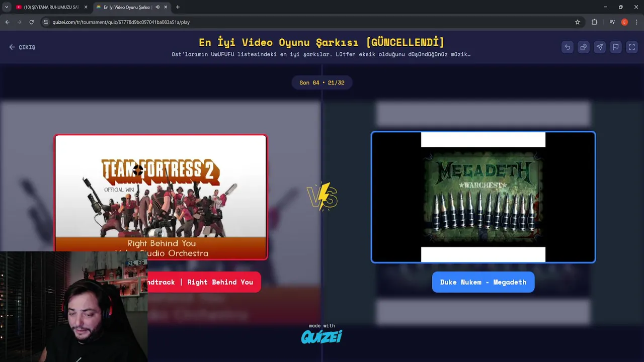This screenshot has width=644, height=362.
Task: Go back with the ÇIKIŞ exit link
Action: [22, 47]
